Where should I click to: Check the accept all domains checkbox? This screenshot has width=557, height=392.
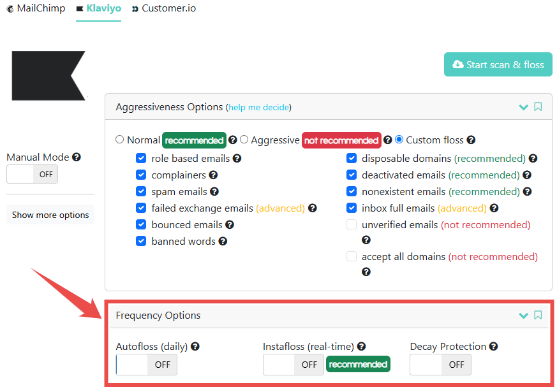352,256
